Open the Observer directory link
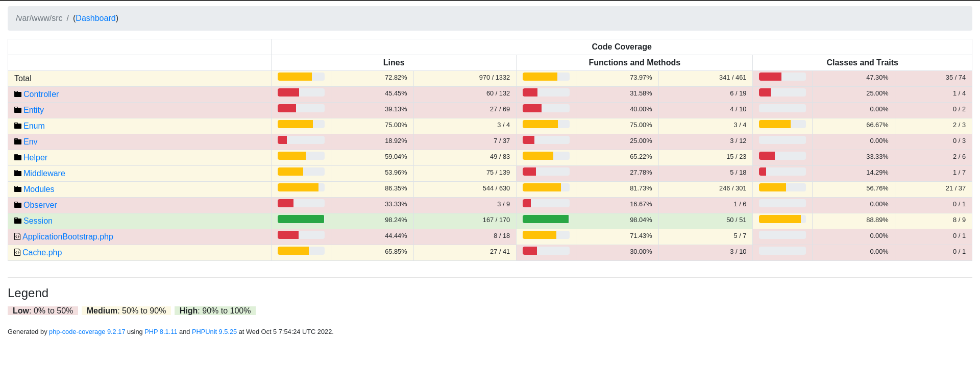This screenshot has width=980, height=386. pyautogui.click(x=40, y=205)
